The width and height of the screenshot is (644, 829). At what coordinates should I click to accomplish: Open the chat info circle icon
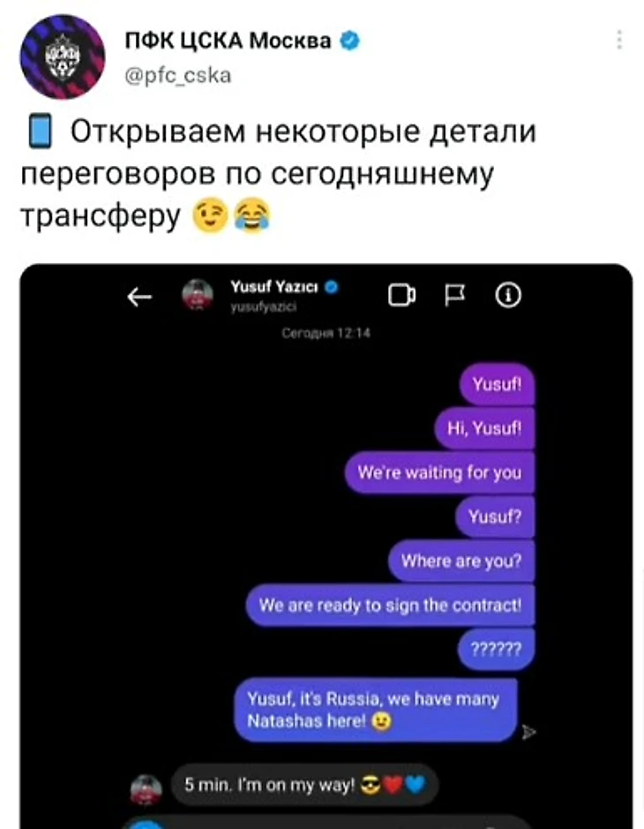(x=508, y=295)
